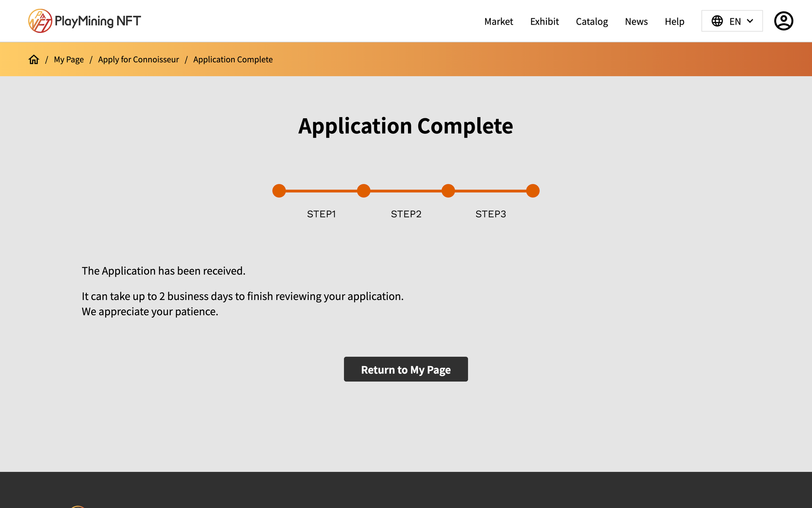Click the final progress step dot
This screenshot has height=508, width=812.
[533, 191]
